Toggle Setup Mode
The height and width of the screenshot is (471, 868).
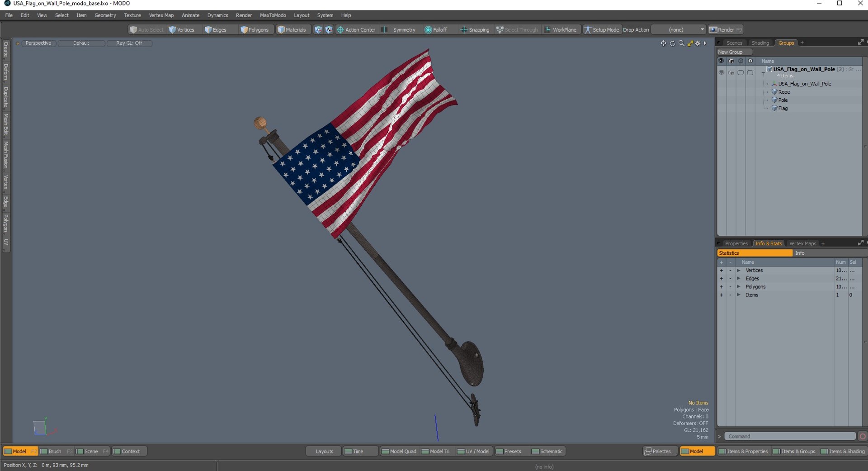coord(602,30)
